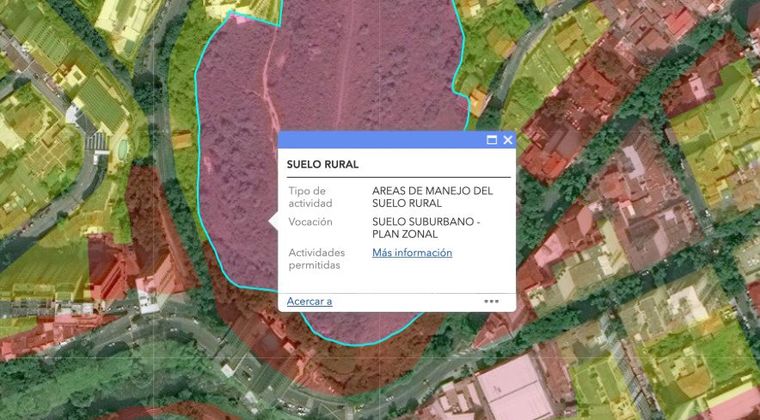Click the Tipo de actividad label
Viewport: 760px width, 420px height.
[308, 196]
